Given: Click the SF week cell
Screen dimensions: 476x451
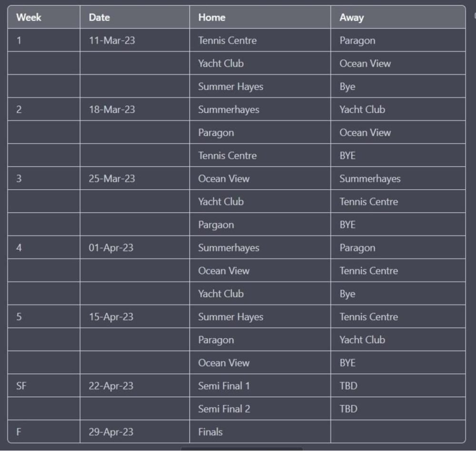Looking at the screenshot, I should pyautogui.click(x=44, y=386).
